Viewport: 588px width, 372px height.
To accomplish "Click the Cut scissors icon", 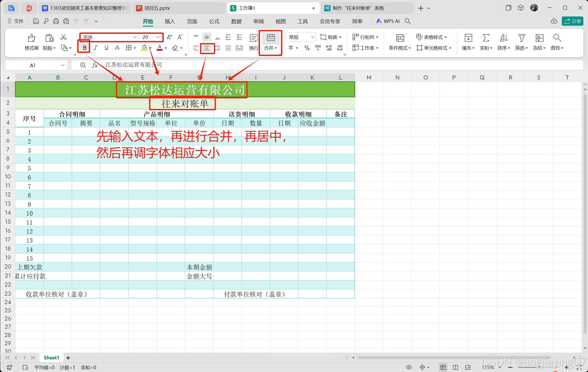I will (63, 38).
